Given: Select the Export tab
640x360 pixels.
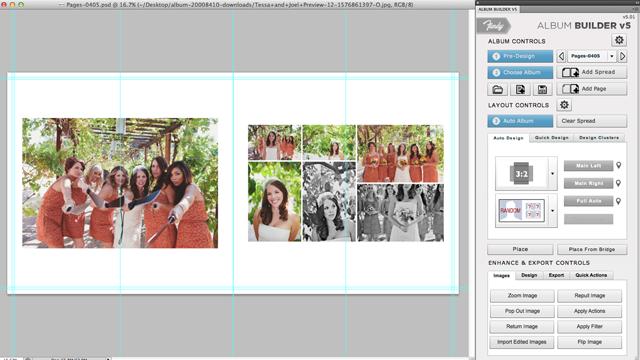Looking at the screenshot, I should pos(556,276).
